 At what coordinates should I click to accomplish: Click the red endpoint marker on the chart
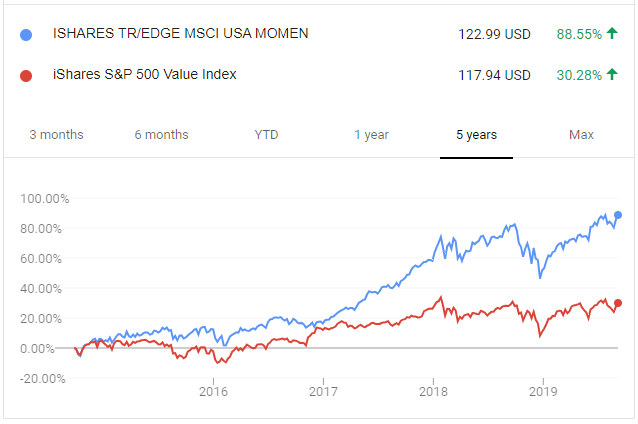point(619,303)
